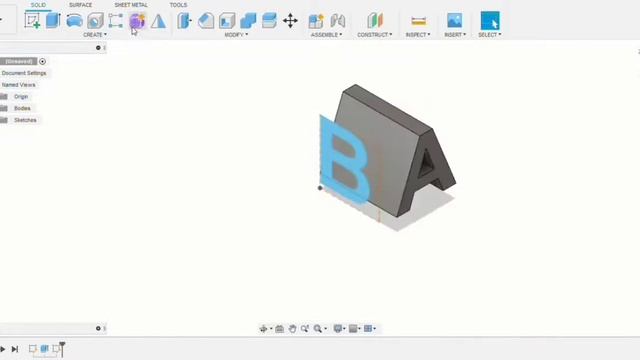
Task: Click the Look At camera icon
Action: point(280,329)
